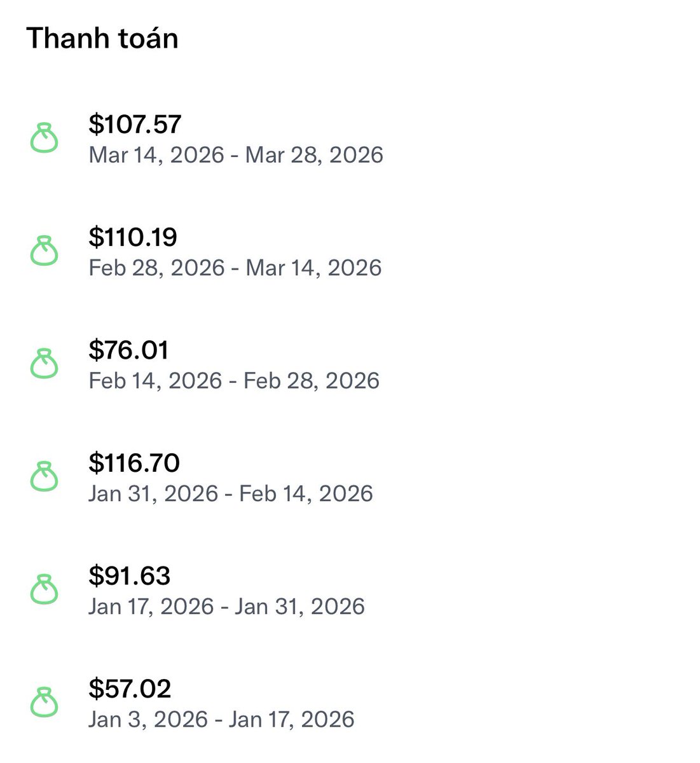Click the money bag icon beside $91.63
700x763 pixels.
45,590
